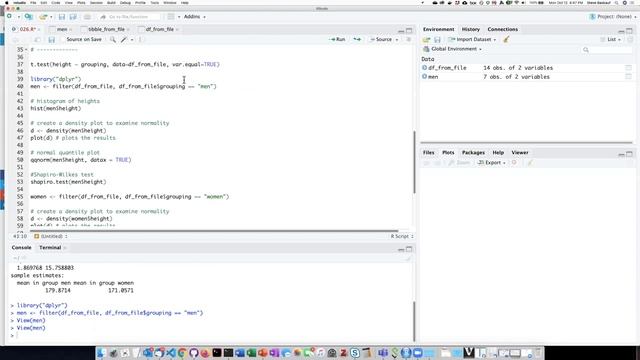Open recent files dropdown arrow
640x360 pixels.
click(x=51, y=17)
